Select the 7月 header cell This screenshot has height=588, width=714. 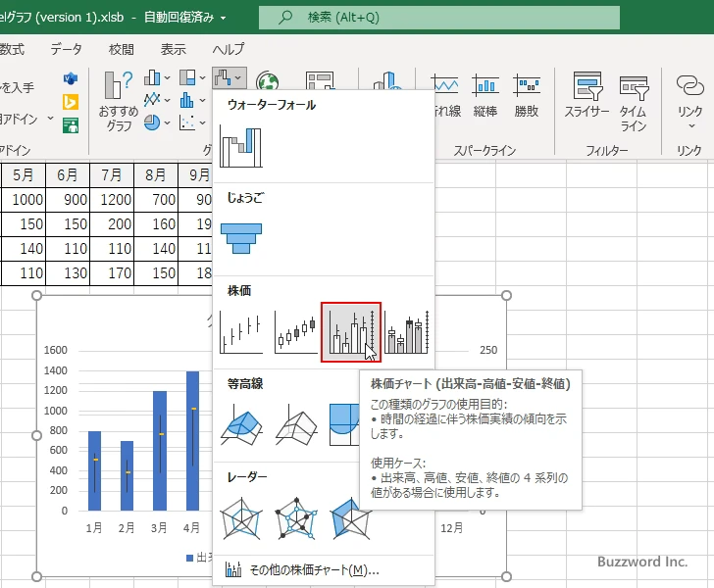[x=112, y=174]
